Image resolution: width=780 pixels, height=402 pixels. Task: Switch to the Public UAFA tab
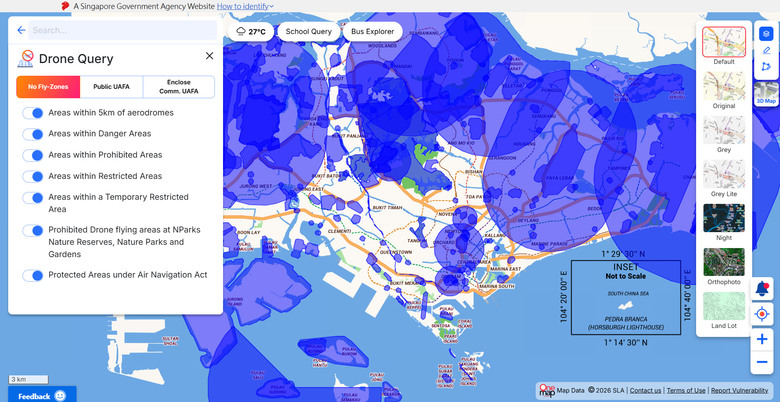click(111, 87)
